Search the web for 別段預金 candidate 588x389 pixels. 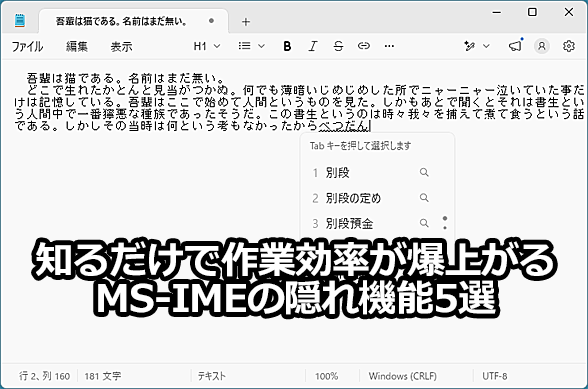pyautogui.click(x=424, y=223)
